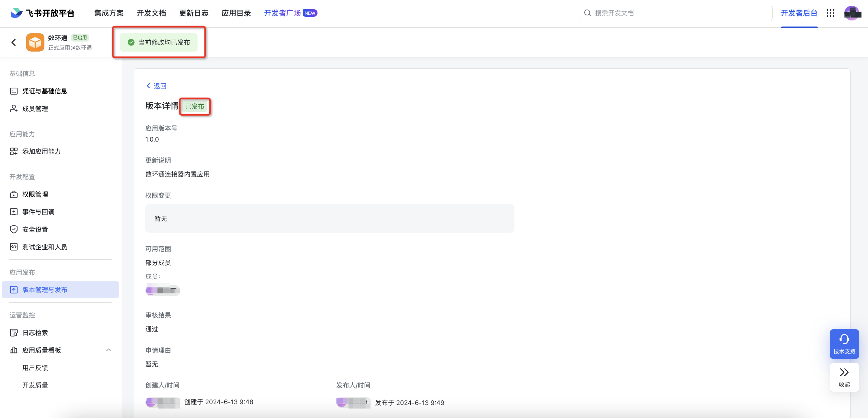868x418 pixels.
Task: Click the search magnifier icon
Action: (x=587, y=13)
